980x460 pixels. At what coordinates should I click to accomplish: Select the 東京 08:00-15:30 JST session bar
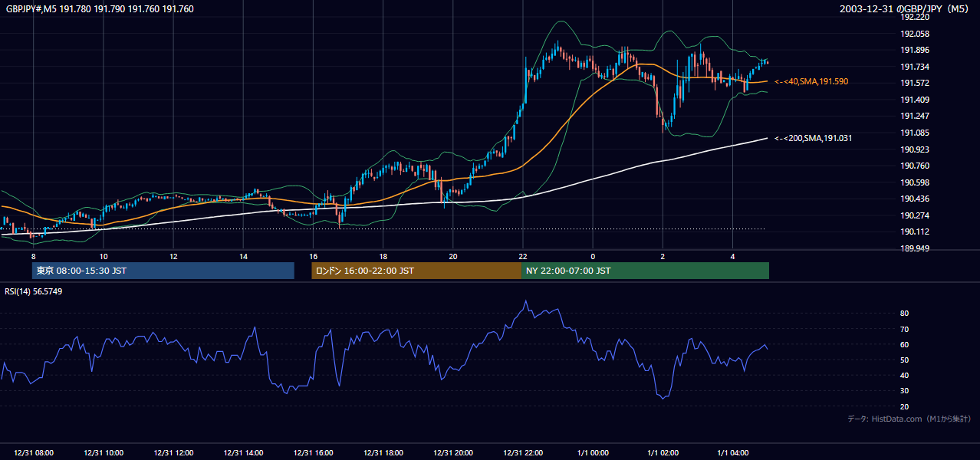163,271
